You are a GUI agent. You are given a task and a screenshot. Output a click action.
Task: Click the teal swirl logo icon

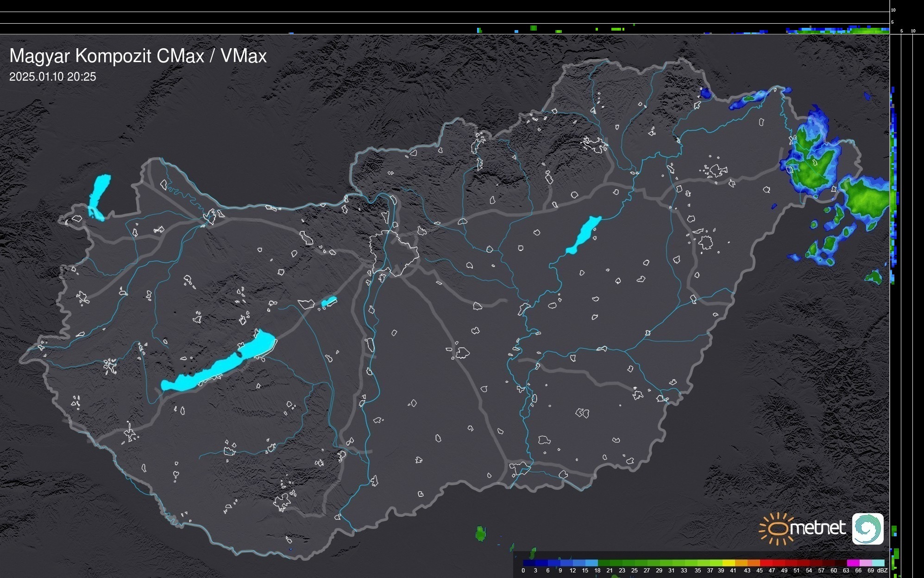click(867, 528)
